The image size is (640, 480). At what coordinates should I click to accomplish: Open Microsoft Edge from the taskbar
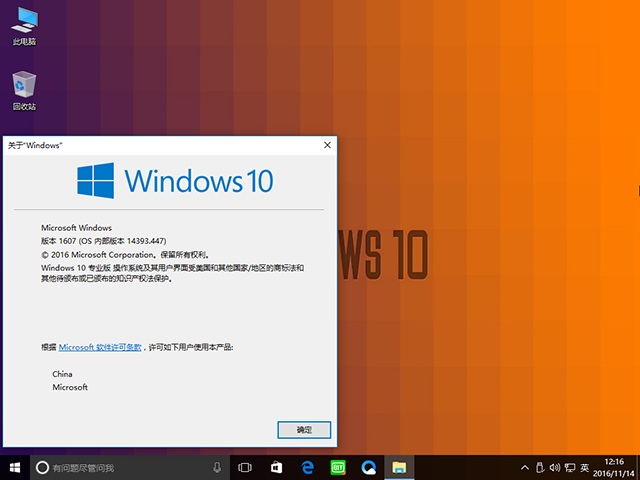pos(308,467)
